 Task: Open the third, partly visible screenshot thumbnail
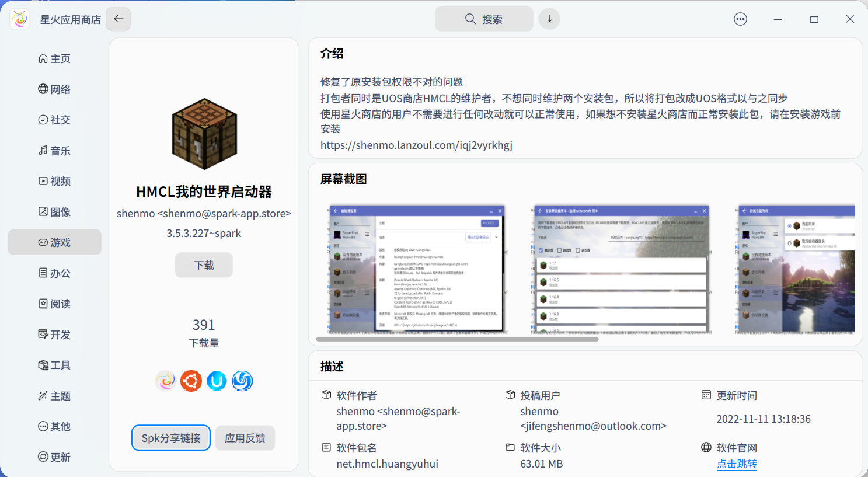795,268
